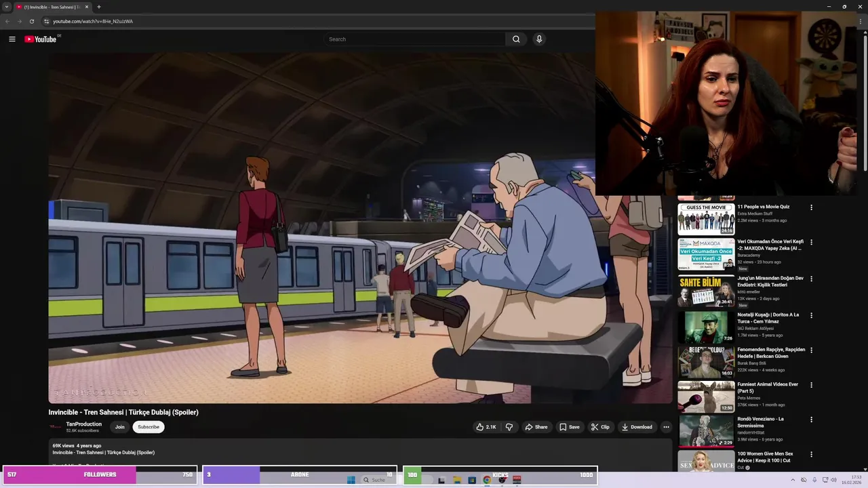Click the ABONE progress bar overlay
The image size is (868, 488).
click(x=300, y=474)
